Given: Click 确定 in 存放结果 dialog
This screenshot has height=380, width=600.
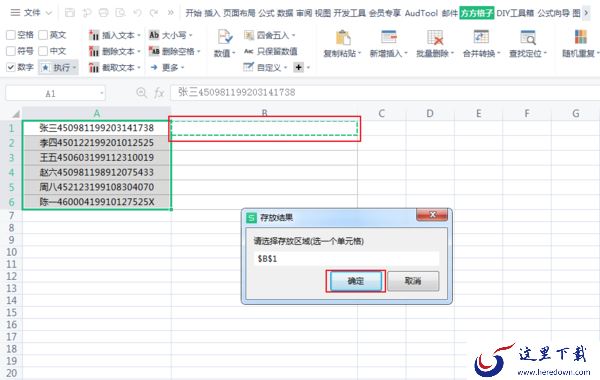Looking at the screenshot, I should [355, 281].
